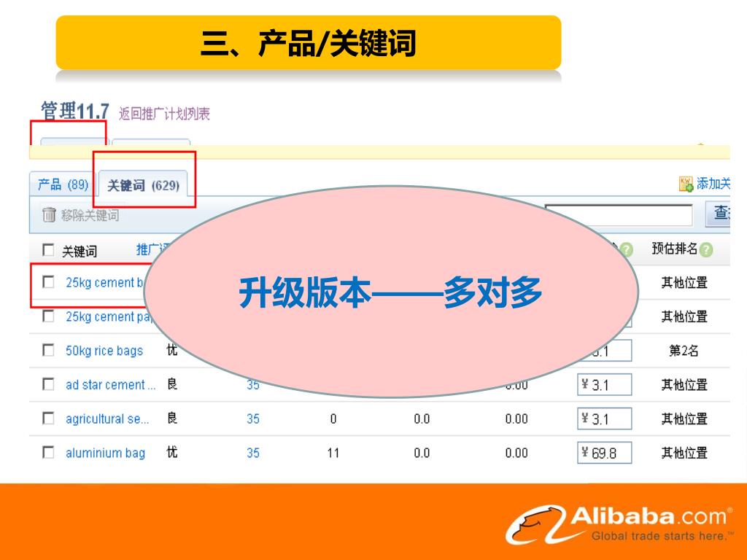The height and width of the screenshot is (560, 747).
Task: Open the 25kg cement pa keyword link
Action: (108, 316)
